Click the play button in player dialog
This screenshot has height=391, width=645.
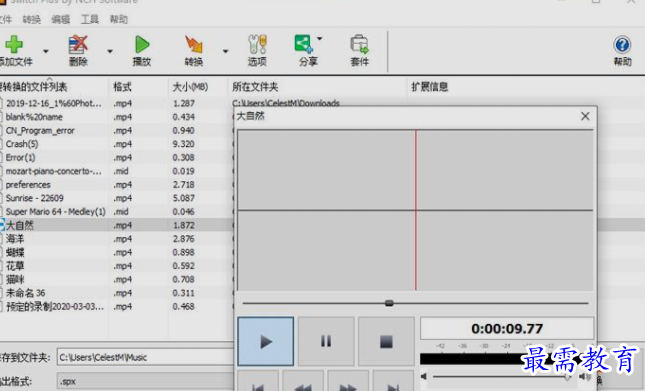click(266, 341)
